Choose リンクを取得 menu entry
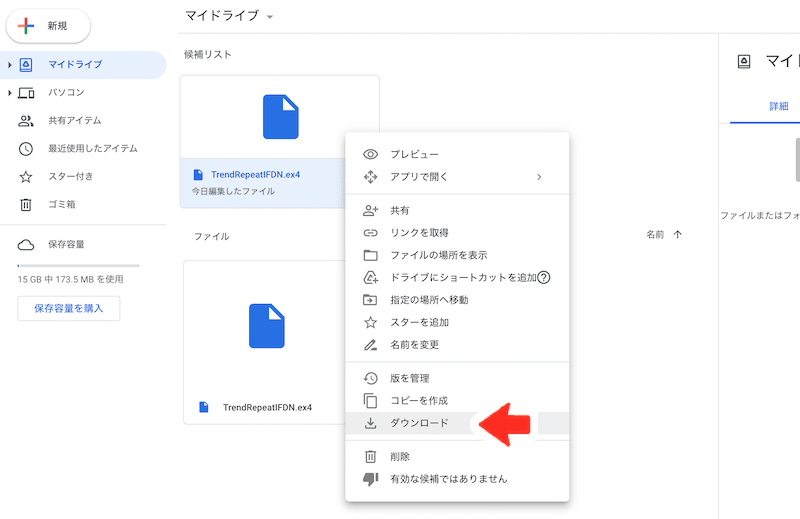Image resolution: width=800 pixels, height=519 pixels. click(457, 233)
